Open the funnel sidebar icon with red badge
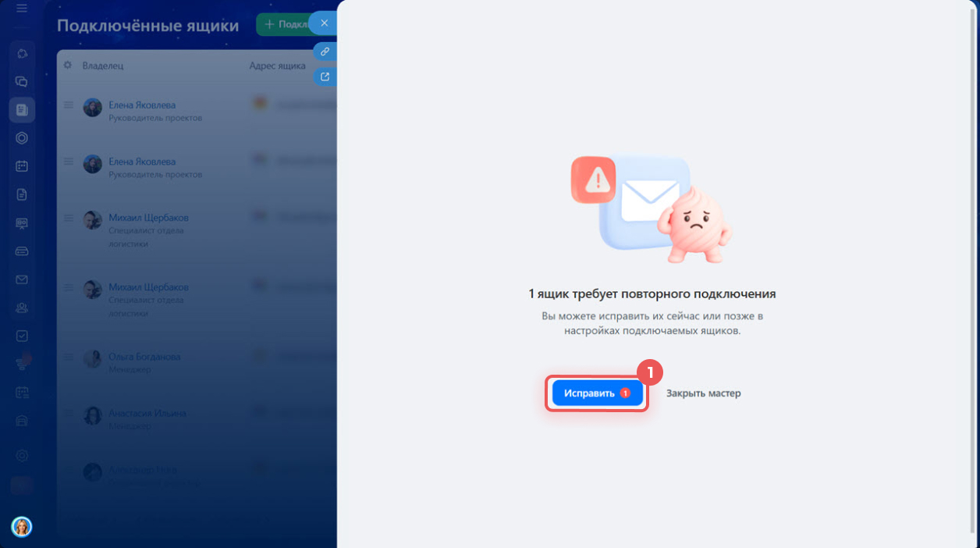Screen dimensions: 980x548 23,363
